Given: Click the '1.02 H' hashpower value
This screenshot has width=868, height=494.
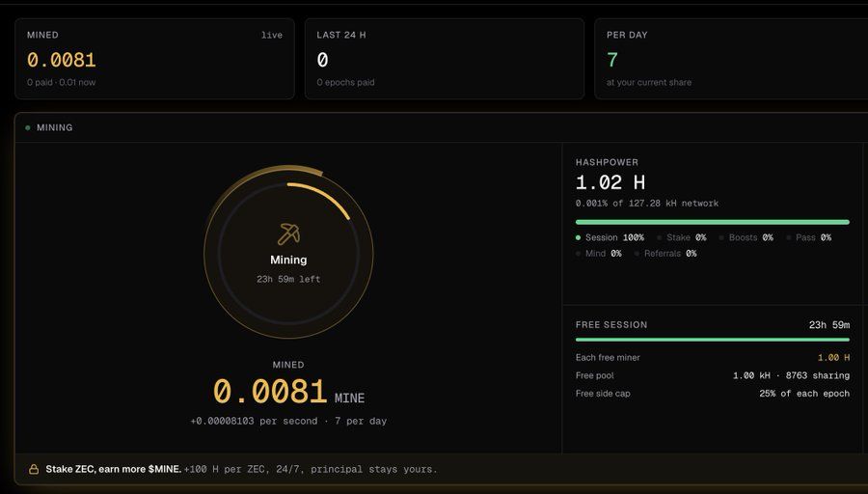Looking at the screenshot, I should [x=610, y=182].
